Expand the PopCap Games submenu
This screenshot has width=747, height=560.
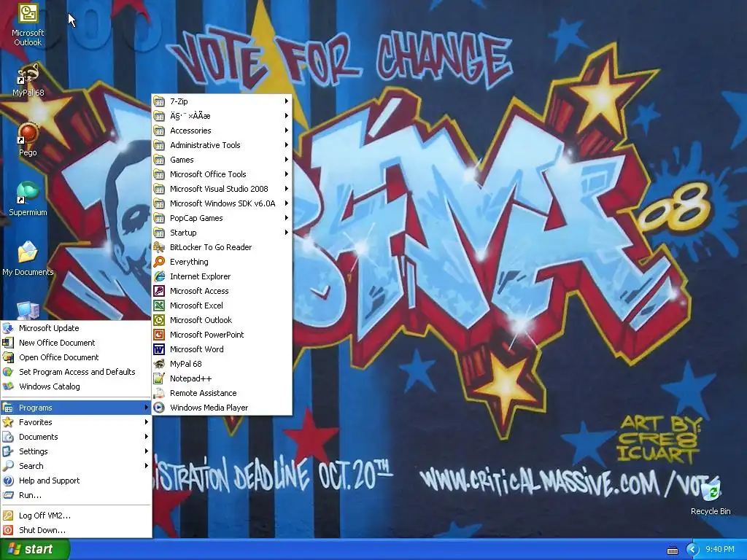click(x=222, y=218)
